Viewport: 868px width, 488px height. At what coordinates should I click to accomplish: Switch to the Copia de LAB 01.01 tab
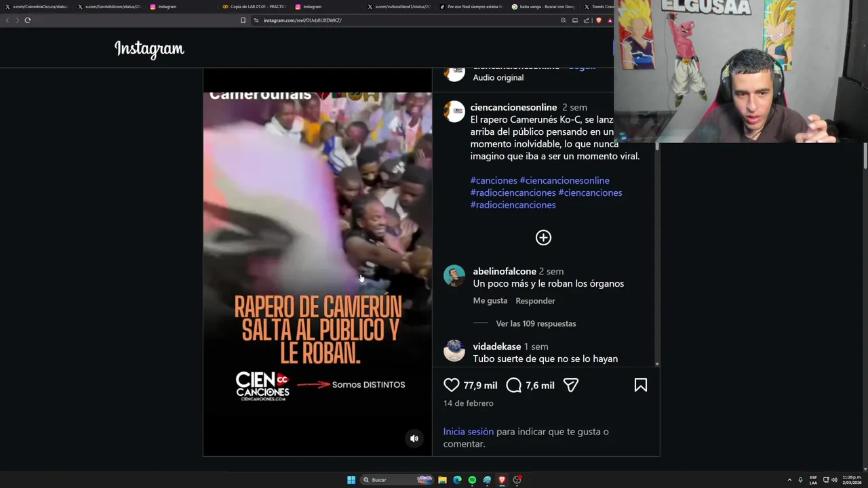254,7
